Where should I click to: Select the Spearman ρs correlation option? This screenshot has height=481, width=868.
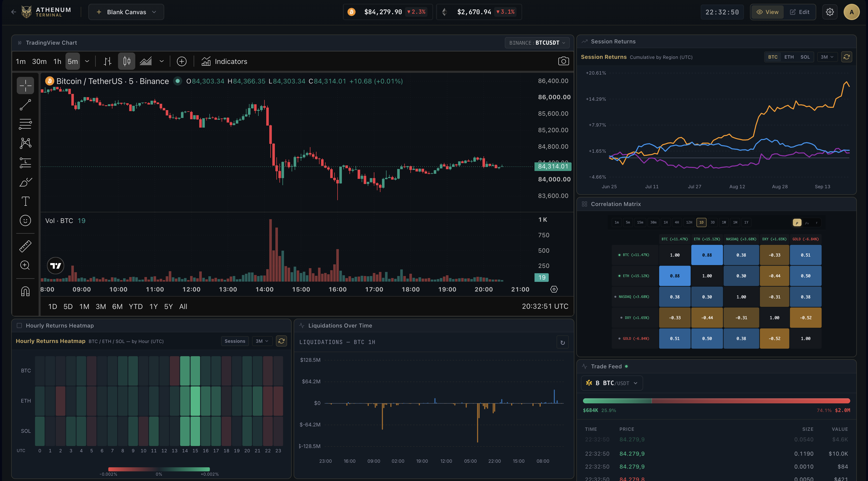pos(807,223)
